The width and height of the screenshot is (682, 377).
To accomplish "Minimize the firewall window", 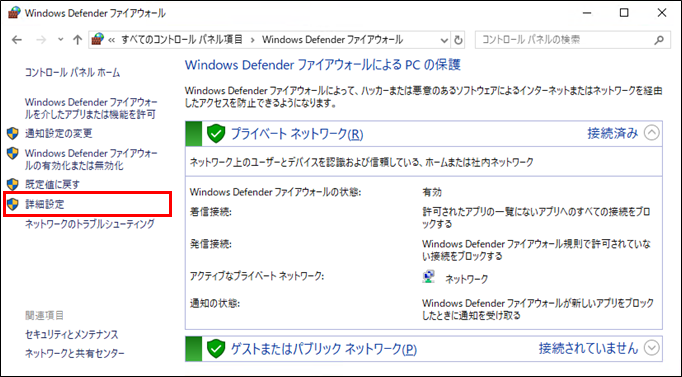I will 587,13.
